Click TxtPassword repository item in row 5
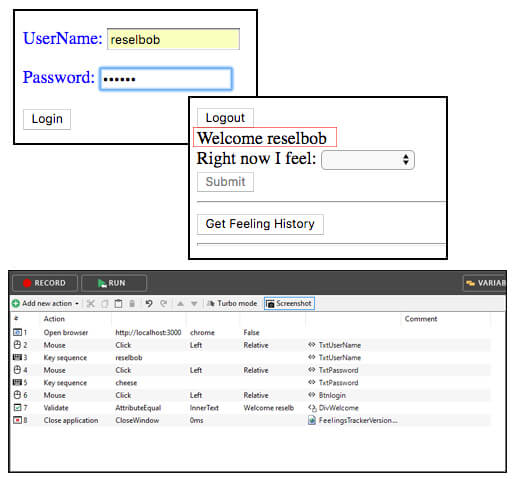Screen dimensions: 516x482 pyautogui.click(x=338, y=383)
